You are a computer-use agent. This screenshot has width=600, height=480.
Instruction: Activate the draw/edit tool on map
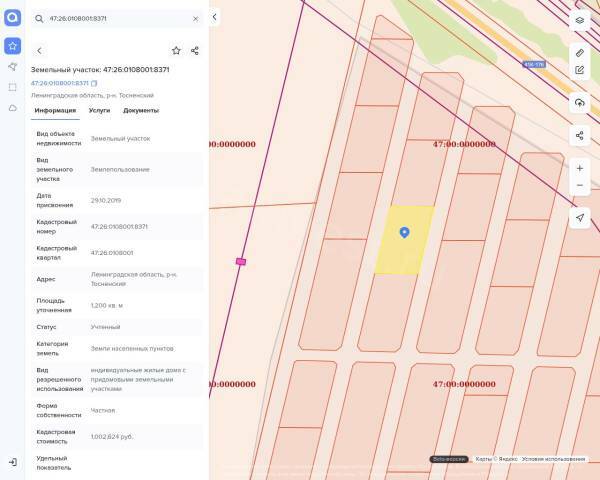click(x=580, y=70)
